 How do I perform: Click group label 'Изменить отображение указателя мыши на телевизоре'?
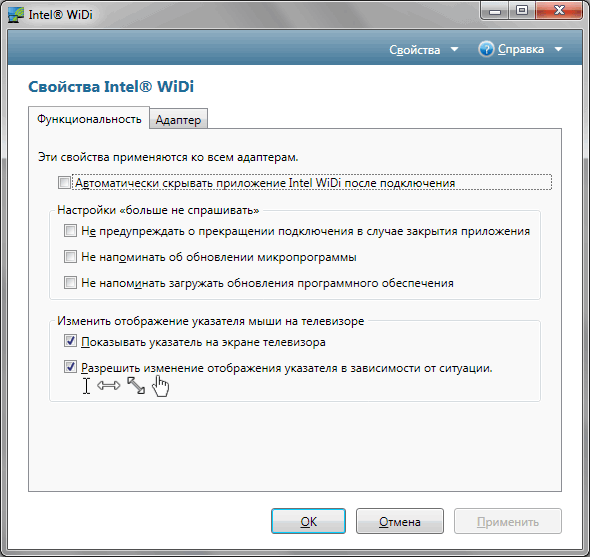pos(211,321)
